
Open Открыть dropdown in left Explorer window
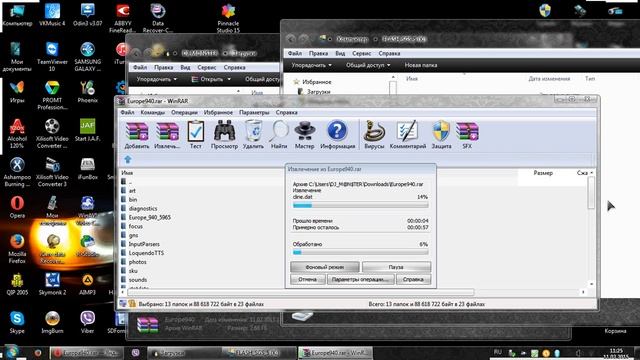click(x=211, y=79)
